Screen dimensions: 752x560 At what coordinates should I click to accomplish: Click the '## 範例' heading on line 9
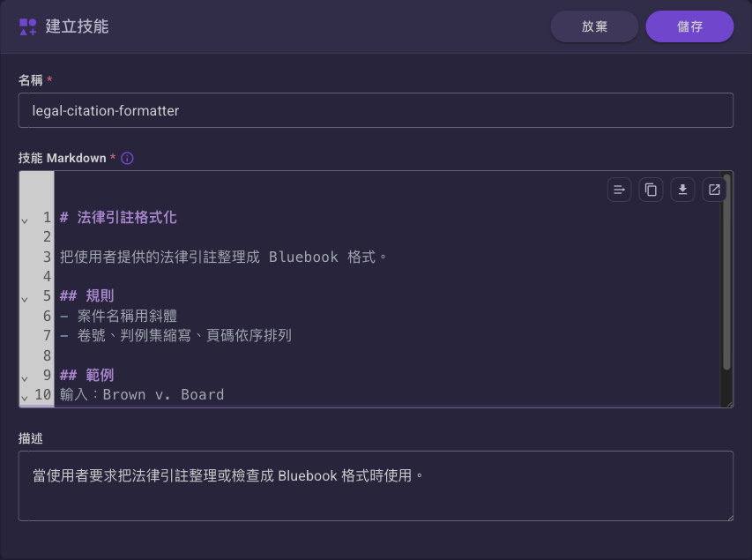[86, 375]
